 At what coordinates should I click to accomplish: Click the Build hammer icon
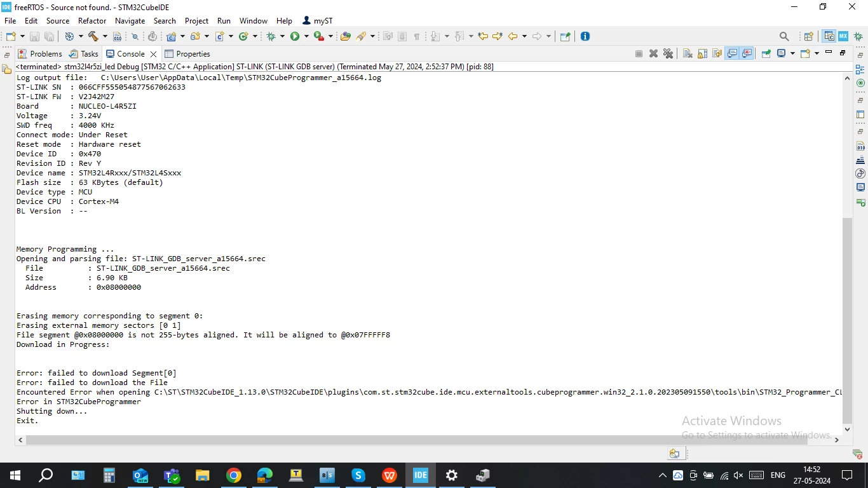tap(93, 36)
